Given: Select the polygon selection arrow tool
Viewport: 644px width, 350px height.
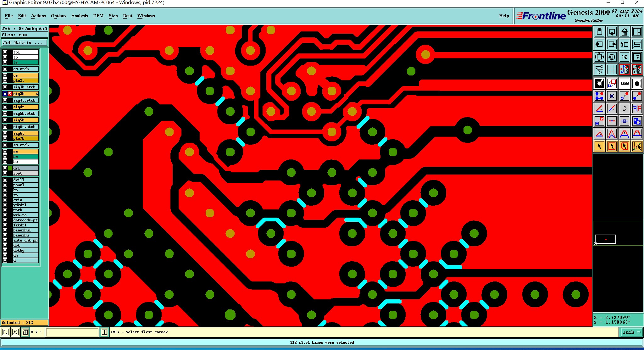Looking at the screenshot, I should tap(624, 146).
